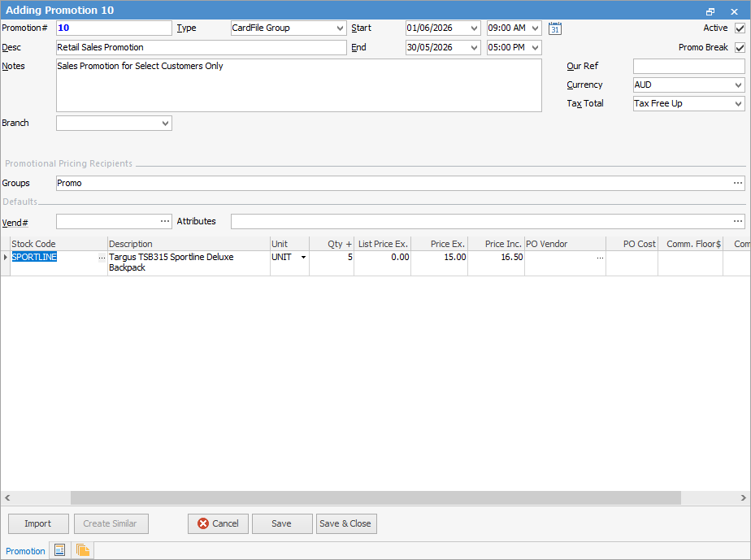Image resolution: width=751 pixels, height=560 pixels.
Task: Click the List Price Ex. column header
Action: (382, 244)
